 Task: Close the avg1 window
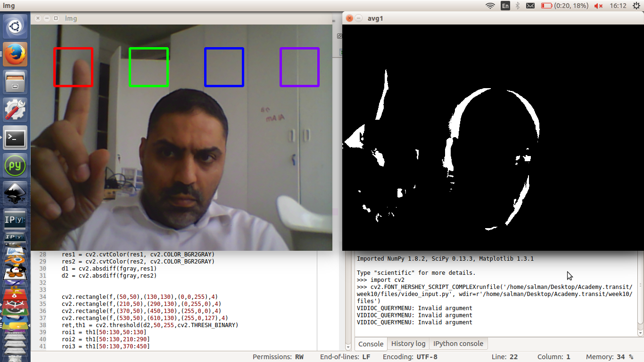[x=349, y=18]
